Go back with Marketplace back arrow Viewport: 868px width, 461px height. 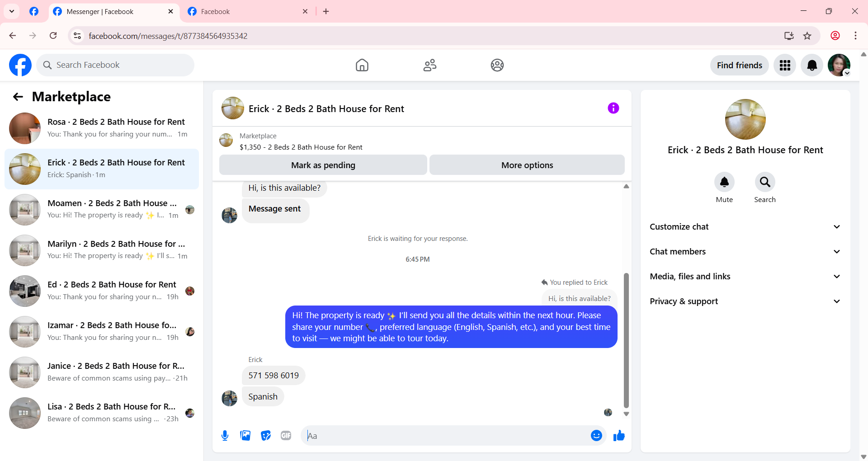click(x=18, y=97)
